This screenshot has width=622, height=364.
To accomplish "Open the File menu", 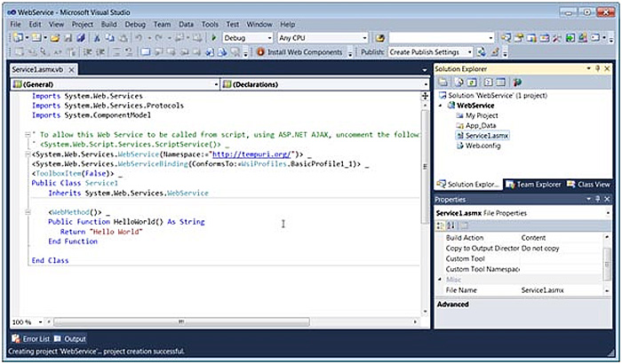I will tap(15, 24).
